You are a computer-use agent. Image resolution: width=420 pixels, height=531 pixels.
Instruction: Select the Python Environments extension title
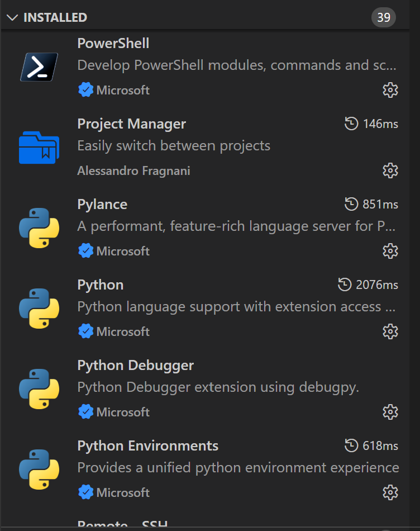click(x=147, y=445)
